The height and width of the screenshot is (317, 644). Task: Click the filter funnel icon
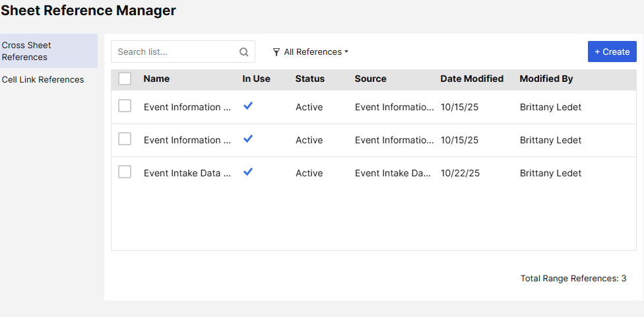pos(276,52)
